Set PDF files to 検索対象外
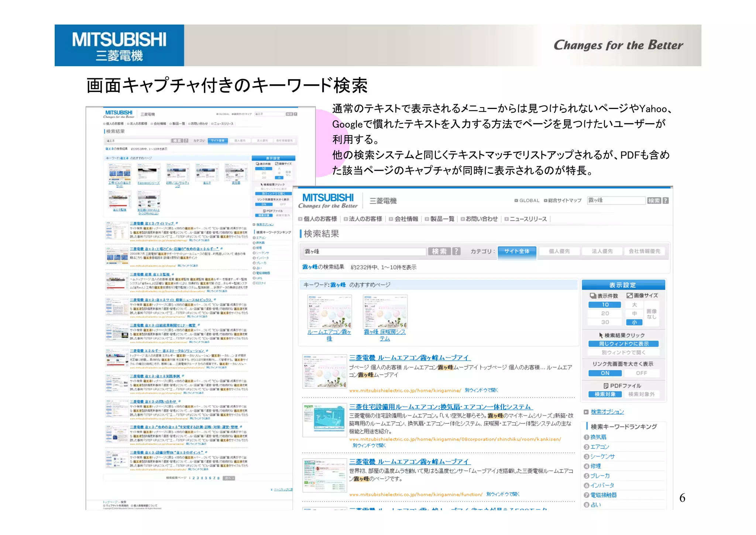The image size is (756, 535). (x=641, y=394)
